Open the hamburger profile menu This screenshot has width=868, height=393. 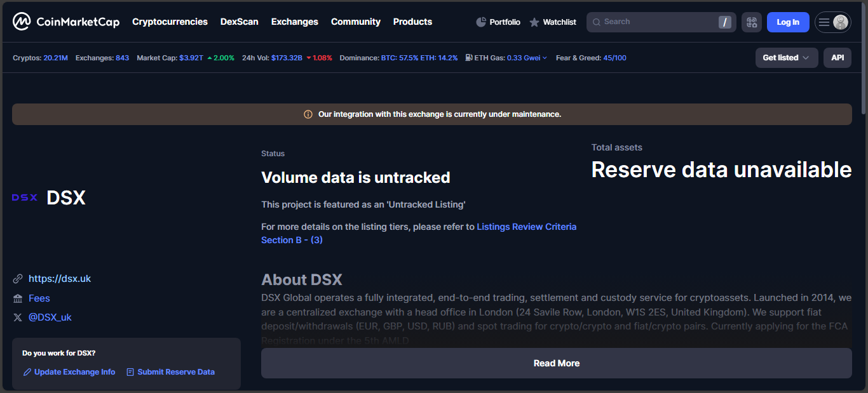(x=832, y=22)
